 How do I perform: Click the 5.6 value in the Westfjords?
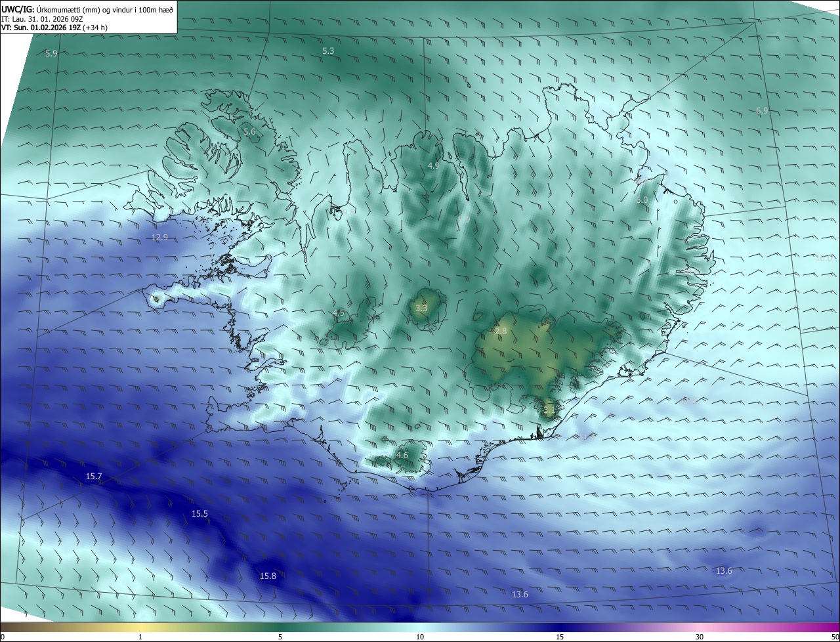[x=249, y=131]
